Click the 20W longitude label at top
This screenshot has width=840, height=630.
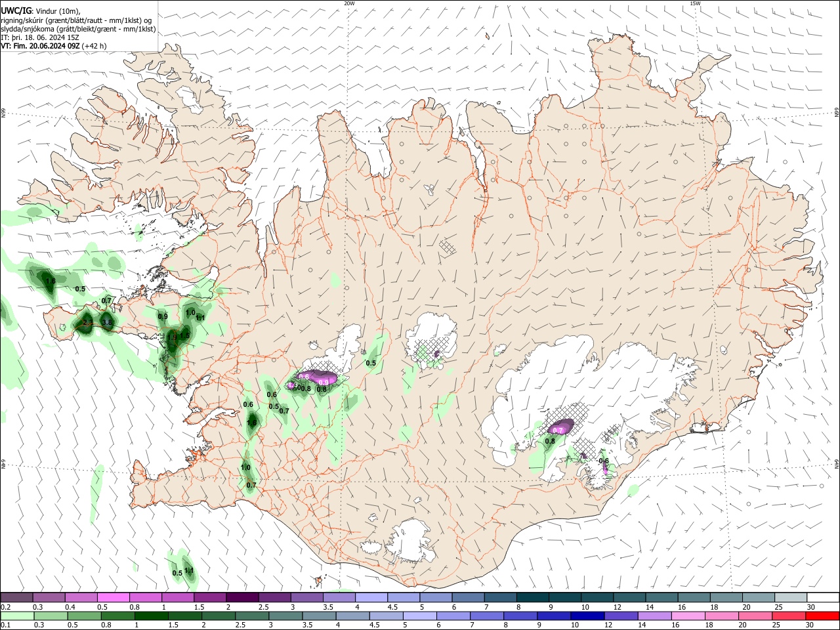349,3
